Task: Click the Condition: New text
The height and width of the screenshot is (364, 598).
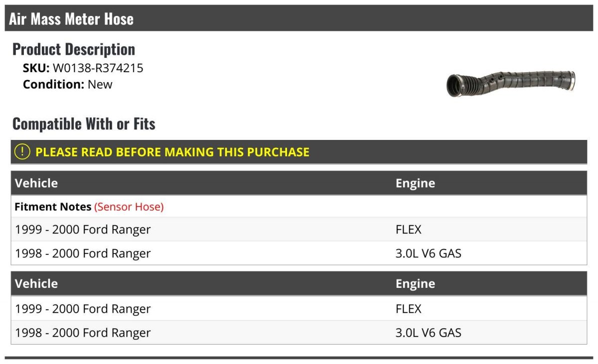Action: (68, 84)
